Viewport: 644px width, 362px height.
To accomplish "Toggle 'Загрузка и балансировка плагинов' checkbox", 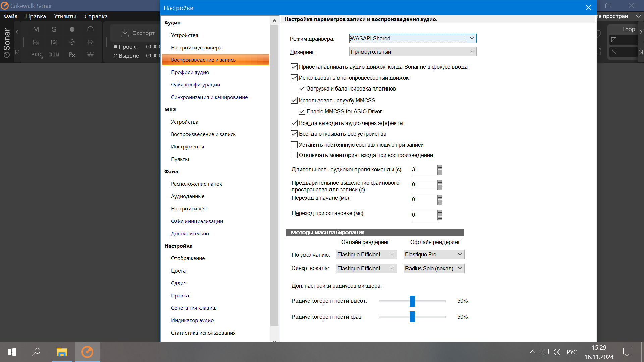I will [302, 88].
